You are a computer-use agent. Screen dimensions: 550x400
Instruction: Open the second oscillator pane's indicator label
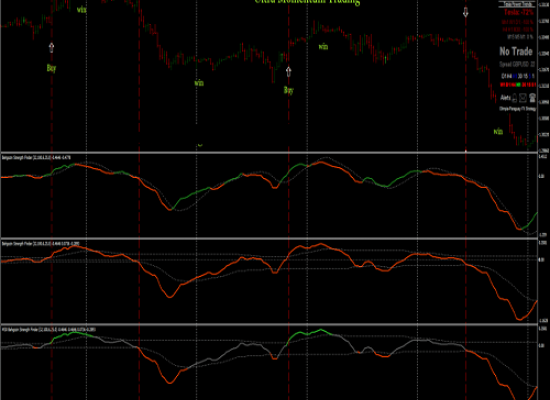point(40,244)
